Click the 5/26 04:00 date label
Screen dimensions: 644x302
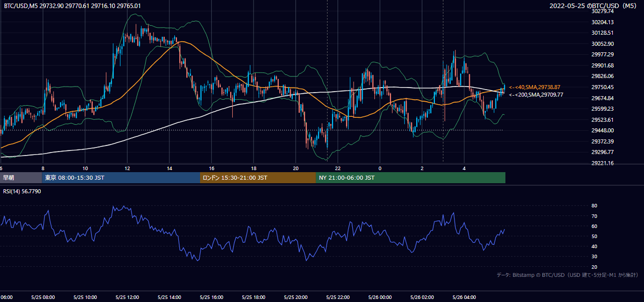point(464,297)
